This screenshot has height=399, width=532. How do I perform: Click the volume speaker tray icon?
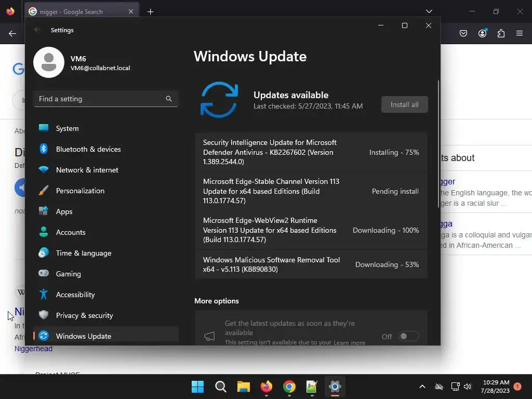[468, 387]
